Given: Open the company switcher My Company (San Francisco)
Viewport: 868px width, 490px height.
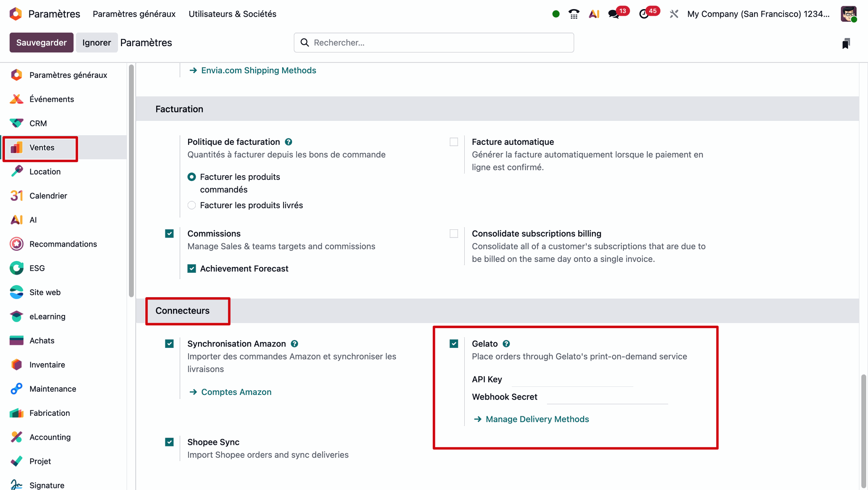Looking at the screenshot, I should 758,14.
